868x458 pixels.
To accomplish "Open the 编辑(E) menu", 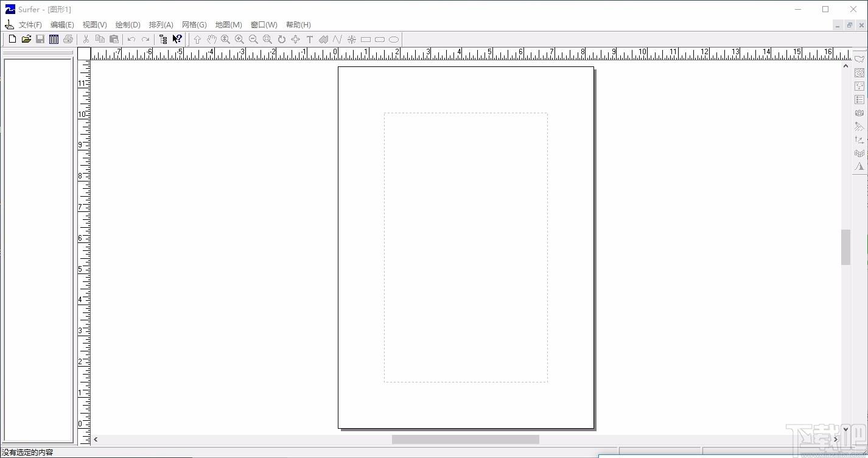I will coord(62,25).
